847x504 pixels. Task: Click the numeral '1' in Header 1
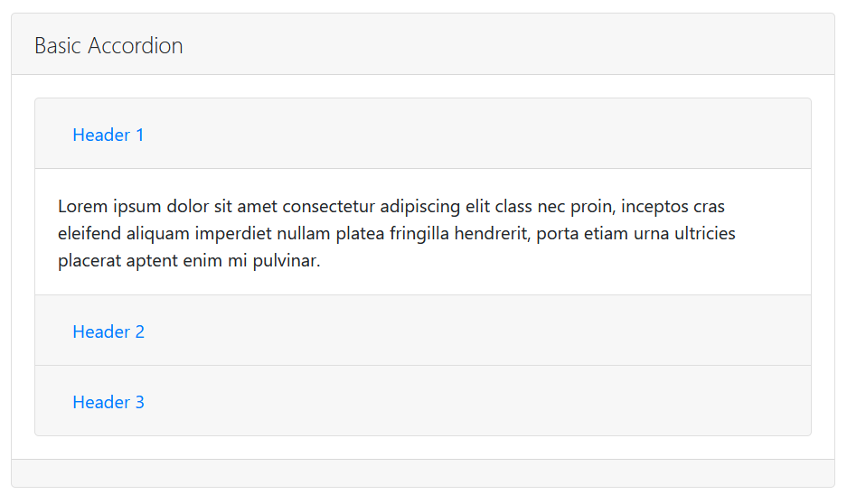[x=140, y=135]
